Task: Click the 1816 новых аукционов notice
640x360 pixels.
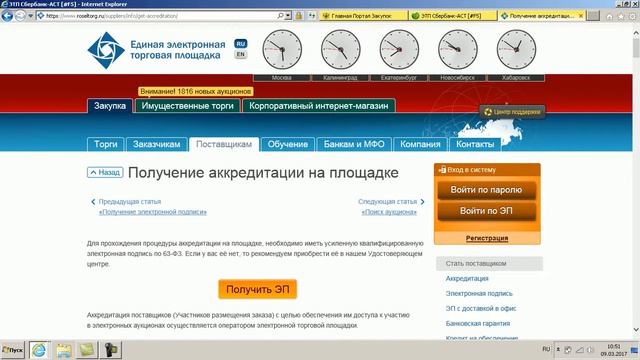Action: (x=196, y=91)
